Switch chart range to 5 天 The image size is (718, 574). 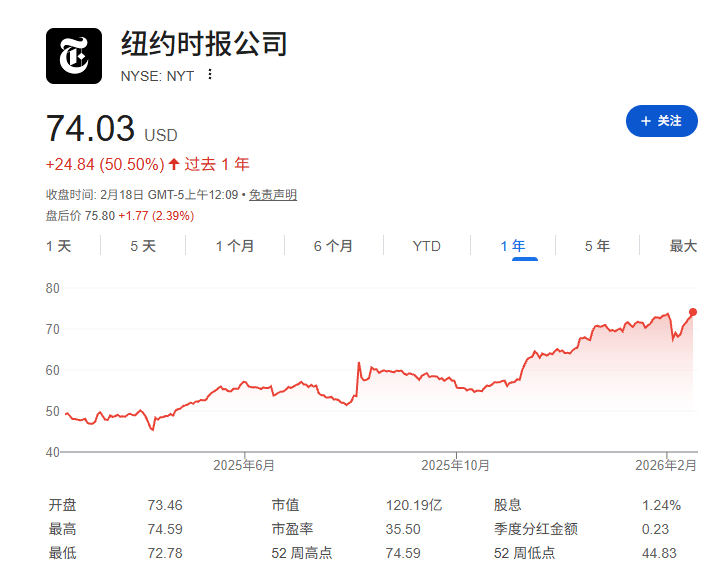[143, 246]
